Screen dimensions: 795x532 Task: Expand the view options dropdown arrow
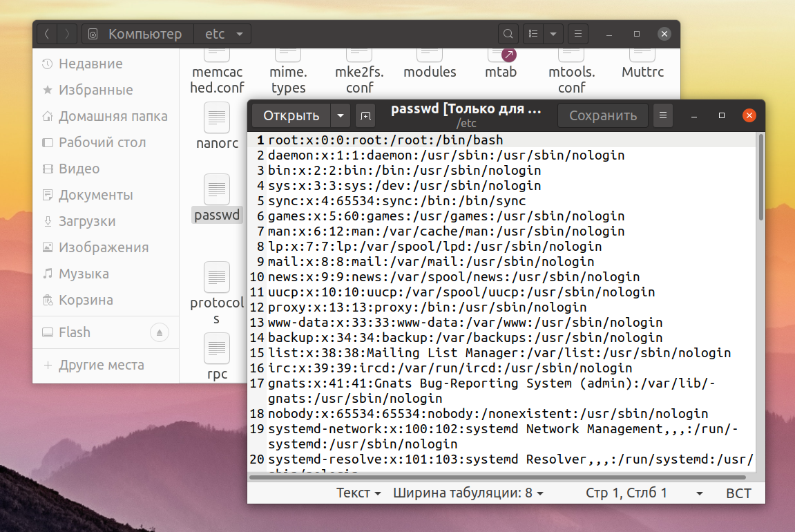click(x=553, y=34)
